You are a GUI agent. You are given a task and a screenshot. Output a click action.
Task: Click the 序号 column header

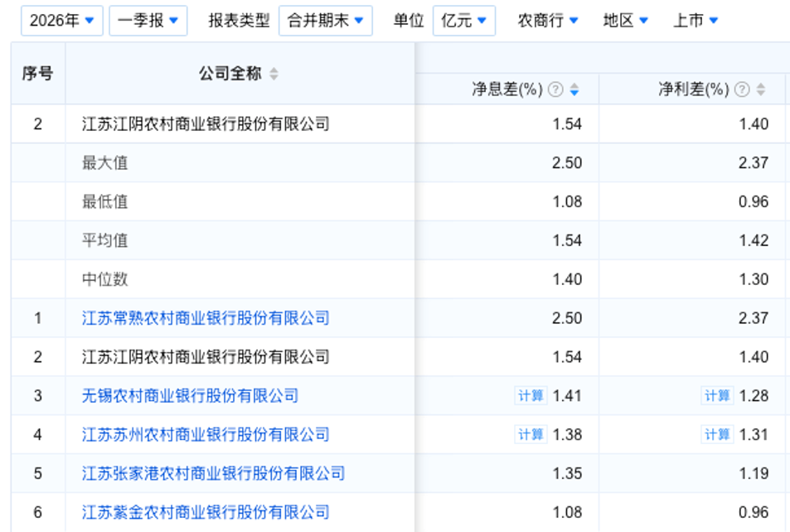point(38,74)
